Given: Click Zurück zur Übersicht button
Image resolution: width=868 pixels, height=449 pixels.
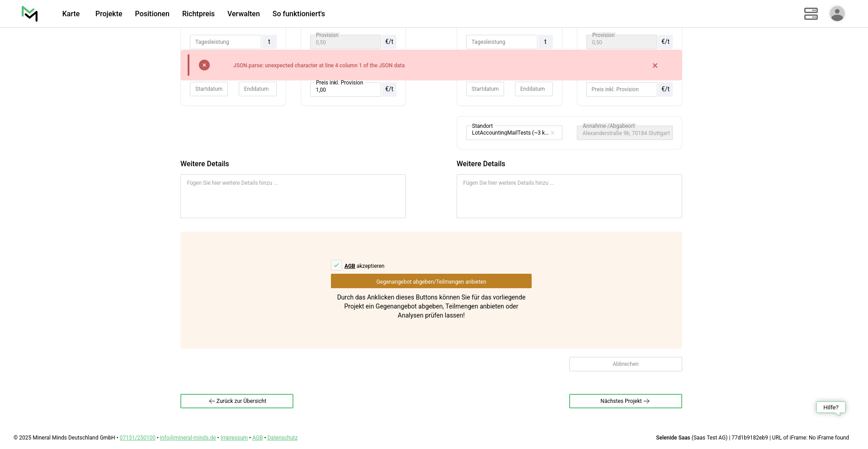Looking at the screenshot, I should 237,401.
